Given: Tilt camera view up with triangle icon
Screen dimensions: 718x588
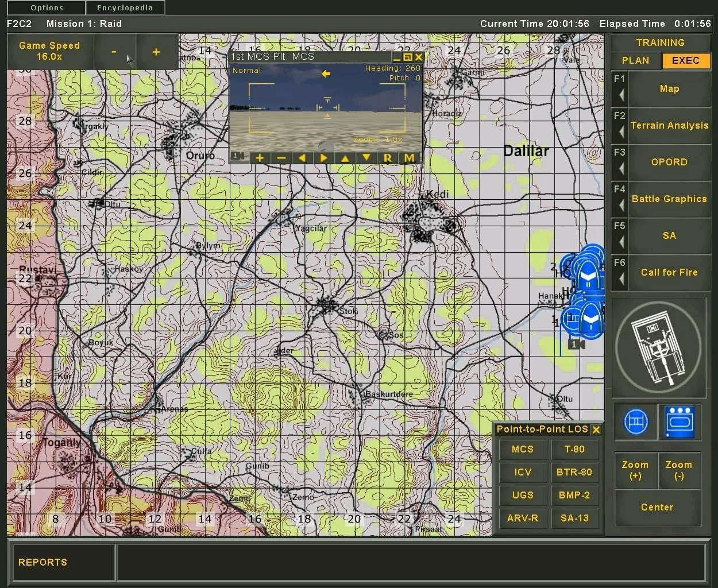Looking at the screenshot, I should tap(345, 158).
